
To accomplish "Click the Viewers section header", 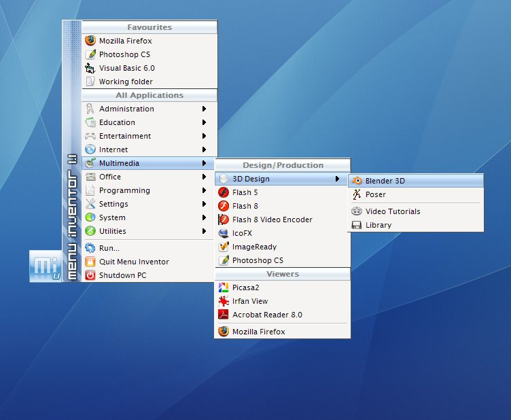I will click(282, 274).
